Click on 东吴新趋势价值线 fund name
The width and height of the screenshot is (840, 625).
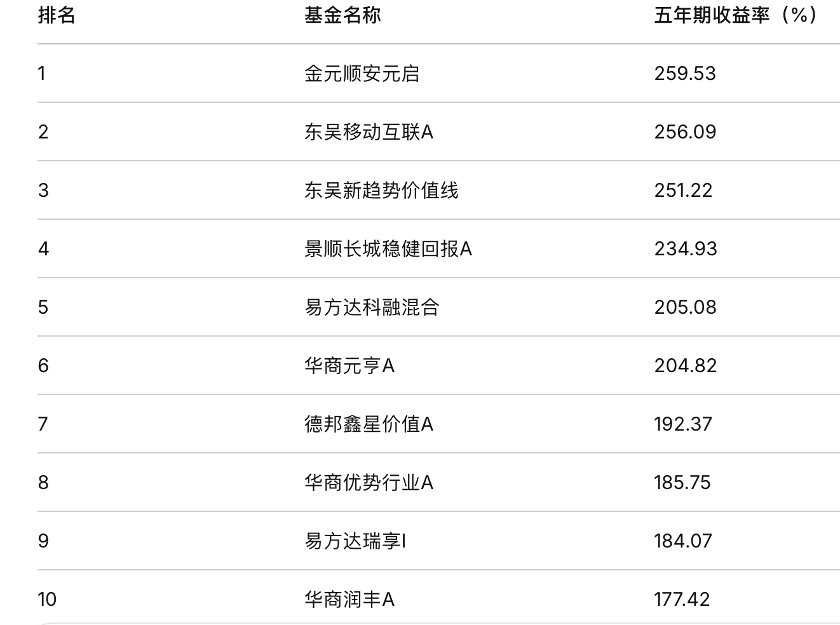pos(381,191)
